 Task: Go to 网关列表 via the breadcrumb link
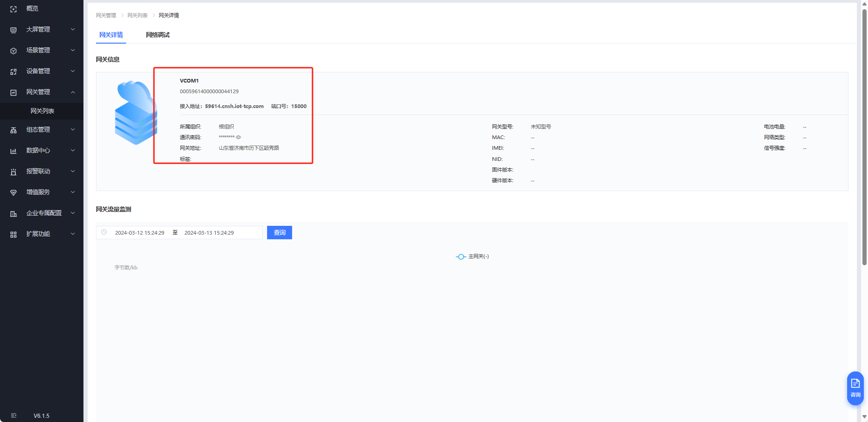[137, 16]
